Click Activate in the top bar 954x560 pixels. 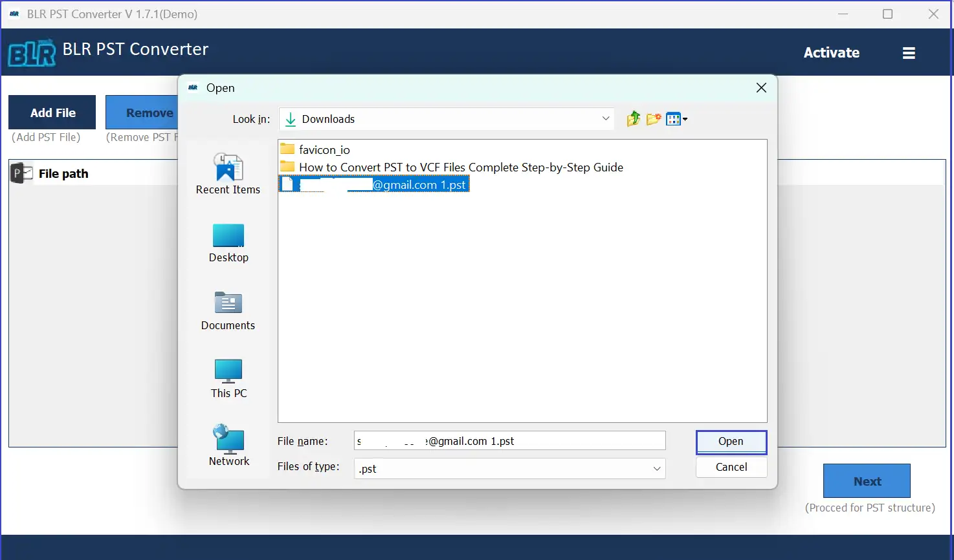tap(831, 52)
